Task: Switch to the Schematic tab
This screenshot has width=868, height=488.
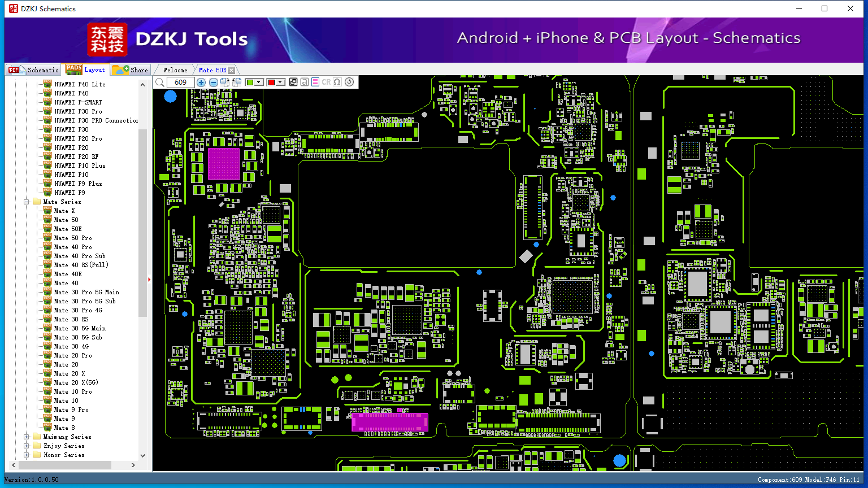Action: click(x=34, y=70)
